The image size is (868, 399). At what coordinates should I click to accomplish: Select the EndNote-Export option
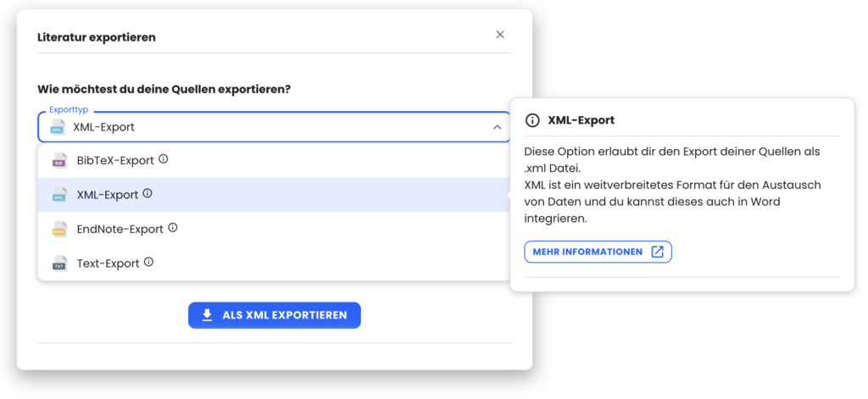pos(274,229)
